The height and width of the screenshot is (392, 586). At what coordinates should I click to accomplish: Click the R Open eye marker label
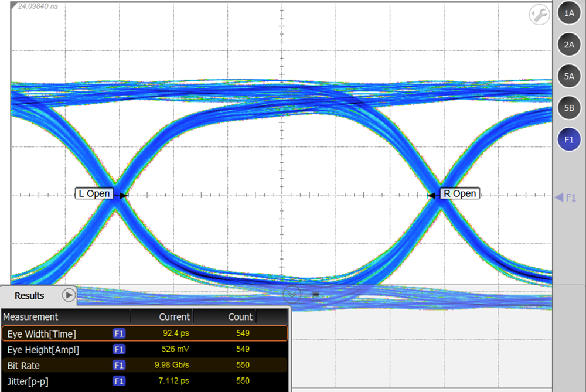click(459, 193)
